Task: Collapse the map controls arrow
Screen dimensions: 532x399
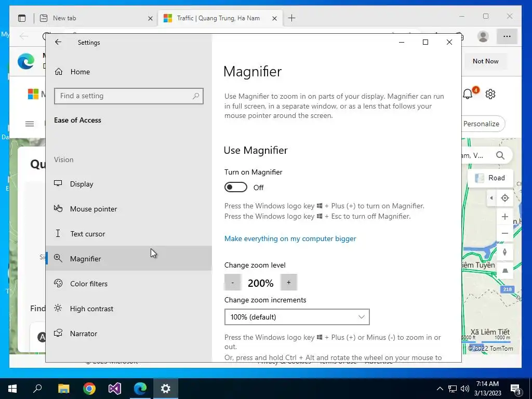Action: [491, 198]
